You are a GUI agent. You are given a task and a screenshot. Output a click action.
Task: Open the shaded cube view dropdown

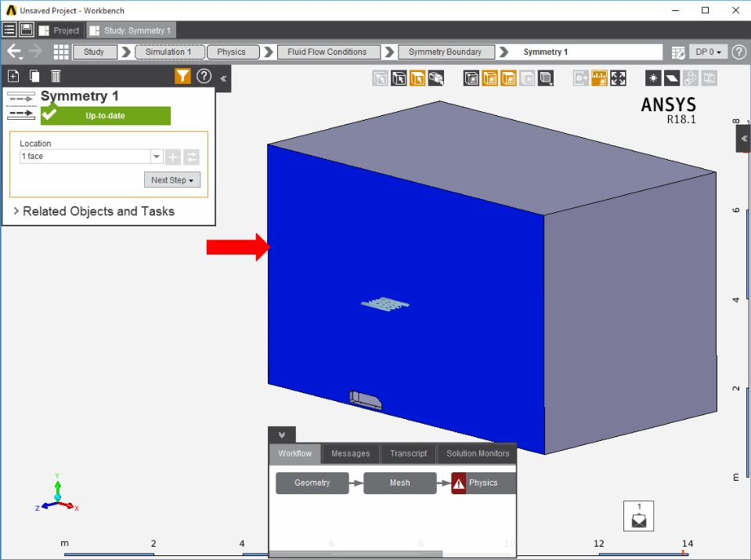[546, 78]
